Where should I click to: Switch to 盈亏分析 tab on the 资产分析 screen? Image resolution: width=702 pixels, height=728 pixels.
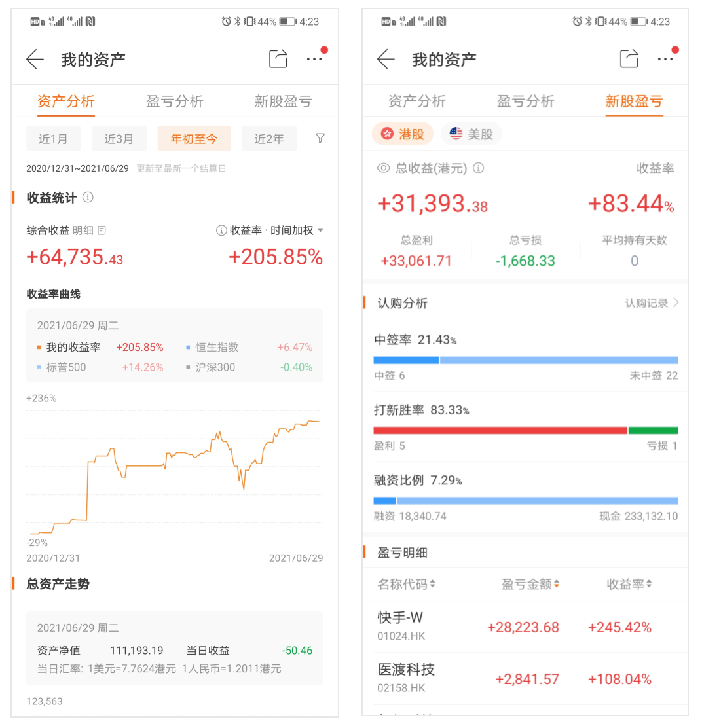174,101
